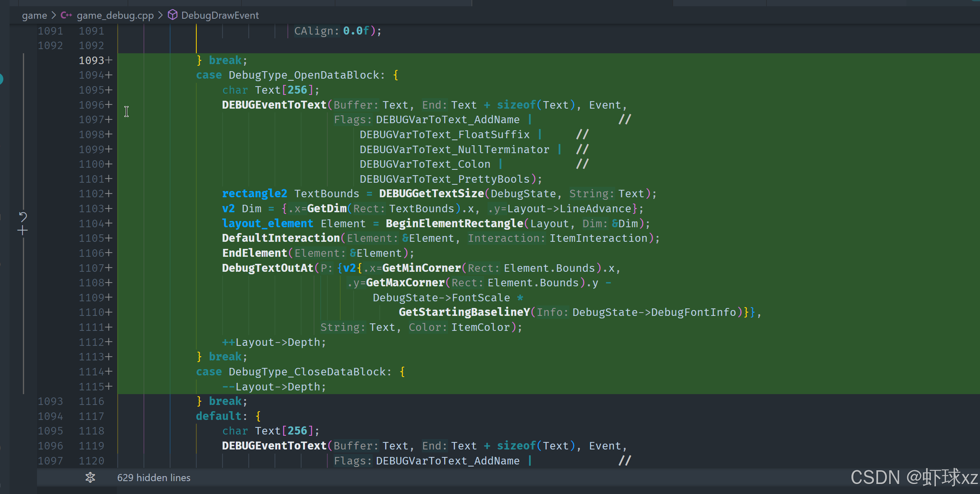The height and width of the screenshot is (494, 980).
Task: Click original line number 1093 in gutter
Action: click(50, 401)
